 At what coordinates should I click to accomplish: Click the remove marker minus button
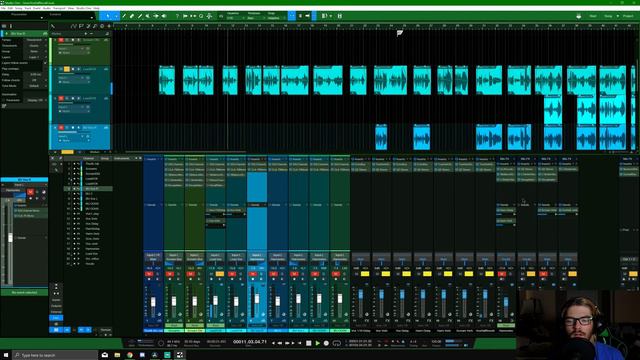tap(91, 33)
